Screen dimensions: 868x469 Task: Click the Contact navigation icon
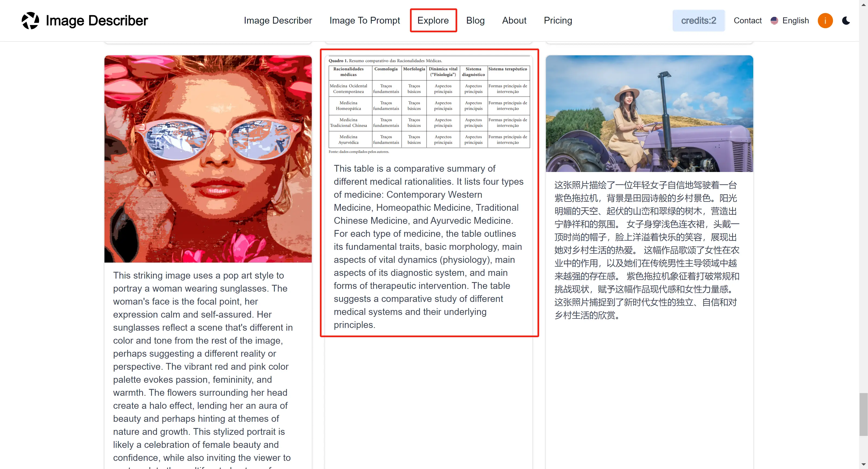click(x=747, y=20)
